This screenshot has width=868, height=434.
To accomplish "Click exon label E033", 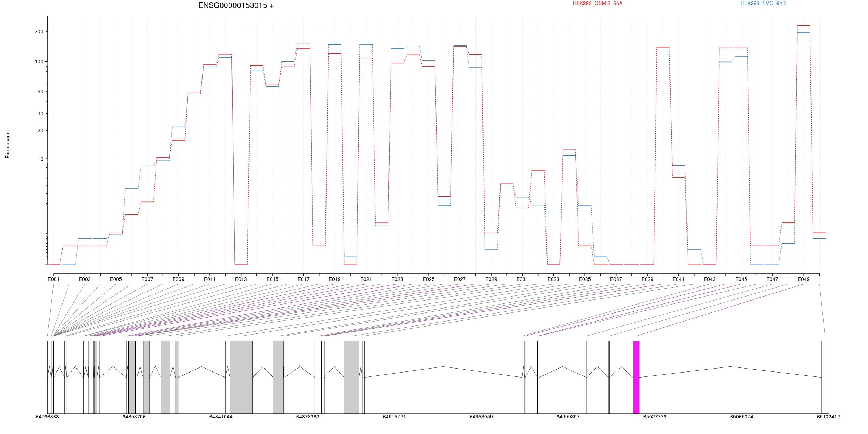I will [x=553, y=279].
